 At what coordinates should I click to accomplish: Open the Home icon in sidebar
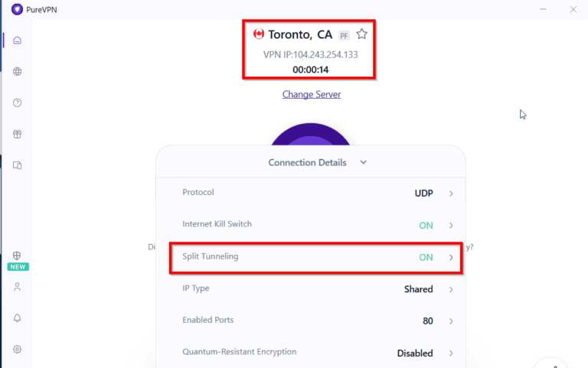[17, 40]
